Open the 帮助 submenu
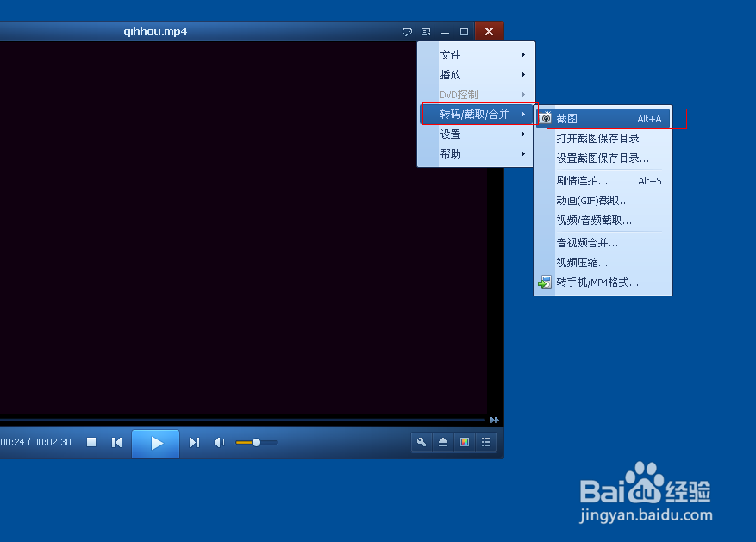The width and height of the screenshot is (756, 542). [477, 154]
